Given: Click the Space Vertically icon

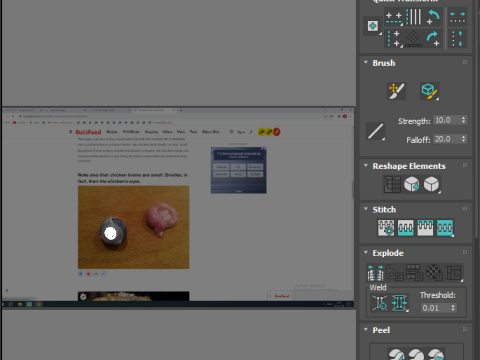Looking at the screenshot, I should click(457, 39).
